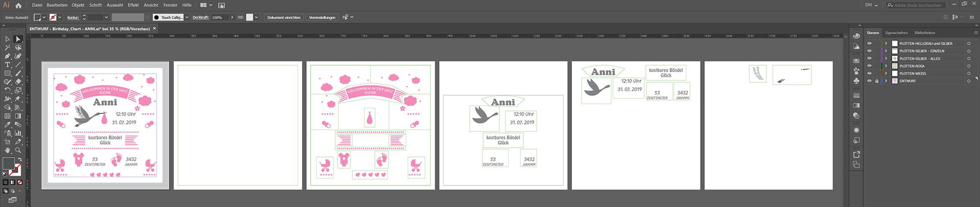Click the Dokument einrichten button
The width and height of the screenshot is (980, 207).
coord(284,17)
